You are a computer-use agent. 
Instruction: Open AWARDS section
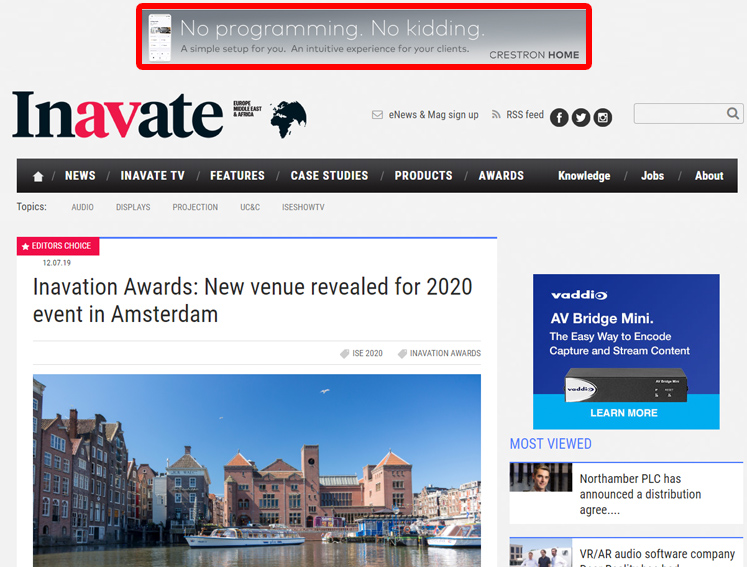(501, 176)
